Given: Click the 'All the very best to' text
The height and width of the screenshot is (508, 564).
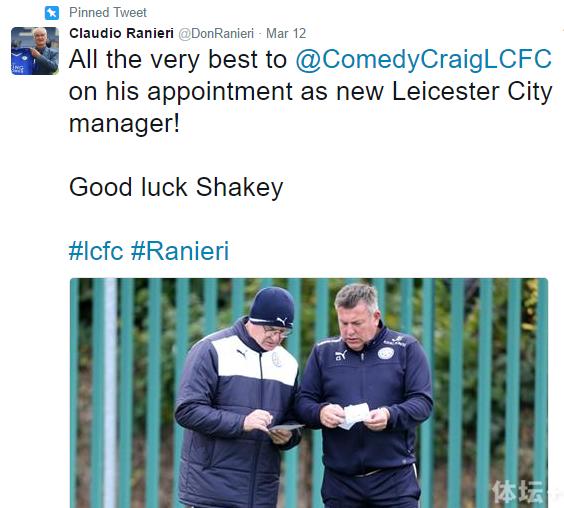Looking at the screenshot, I should pos(178,59).
